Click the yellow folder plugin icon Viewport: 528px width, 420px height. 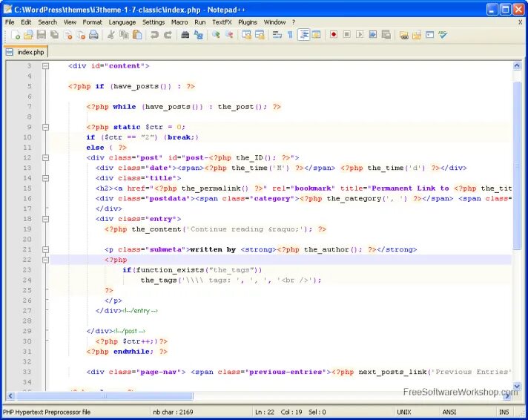click(x=417, y=35)
